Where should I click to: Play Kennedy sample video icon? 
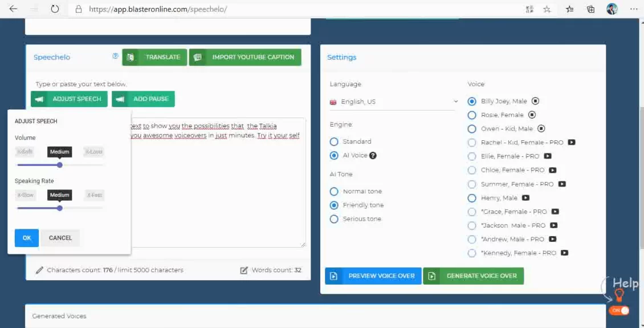(x=564, y=253)
